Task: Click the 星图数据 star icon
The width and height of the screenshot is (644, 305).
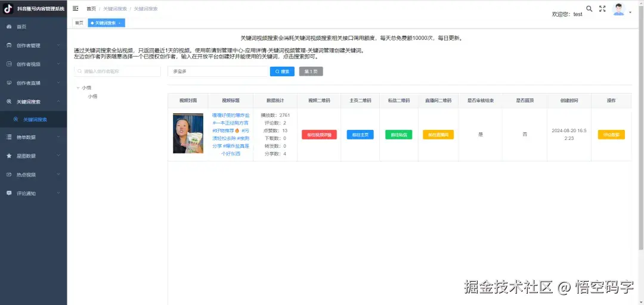Action: (x=9, y=156)
